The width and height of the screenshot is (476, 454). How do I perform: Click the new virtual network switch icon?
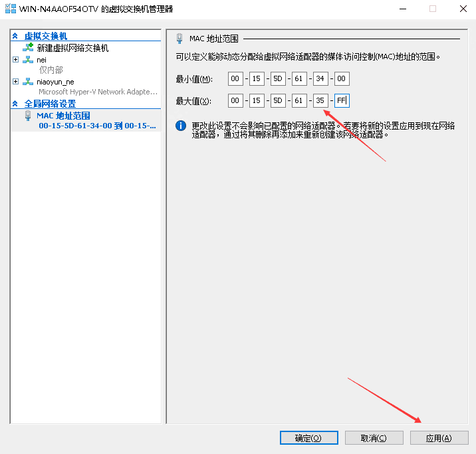(28, 48)
